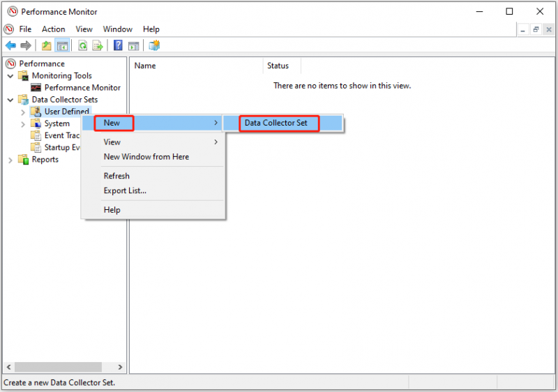558x392 pixels.
Task: Click the User Defined folder icon
Action: 36,112
